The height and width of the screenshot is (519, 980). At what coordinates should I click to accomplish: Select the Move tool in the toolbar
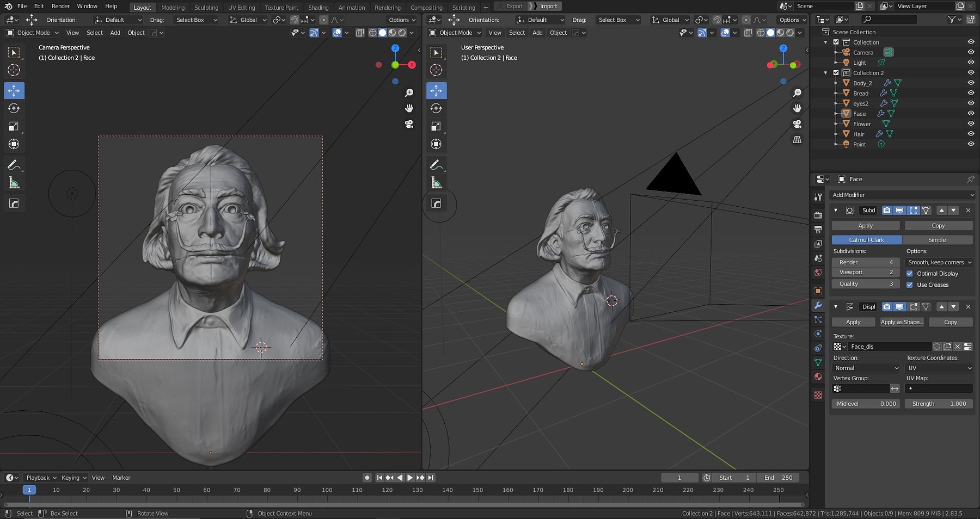[14, 90]
